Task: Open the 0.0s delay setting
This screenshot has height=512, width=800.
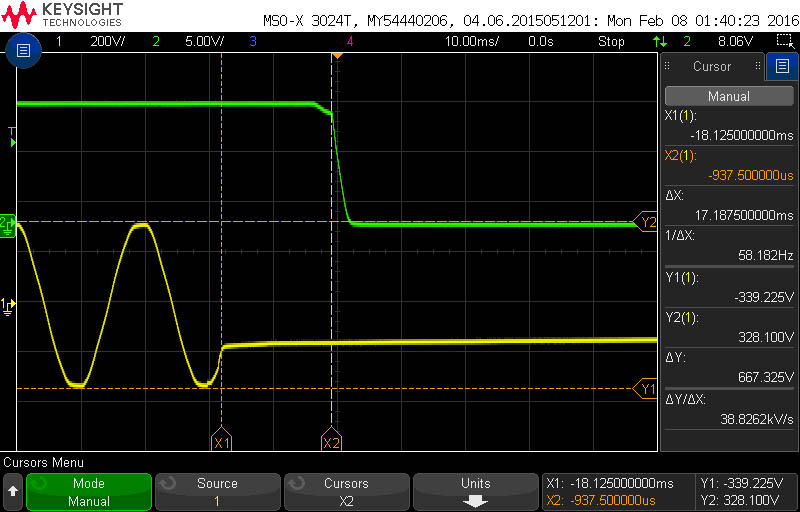Action: (x=541, y=41)
